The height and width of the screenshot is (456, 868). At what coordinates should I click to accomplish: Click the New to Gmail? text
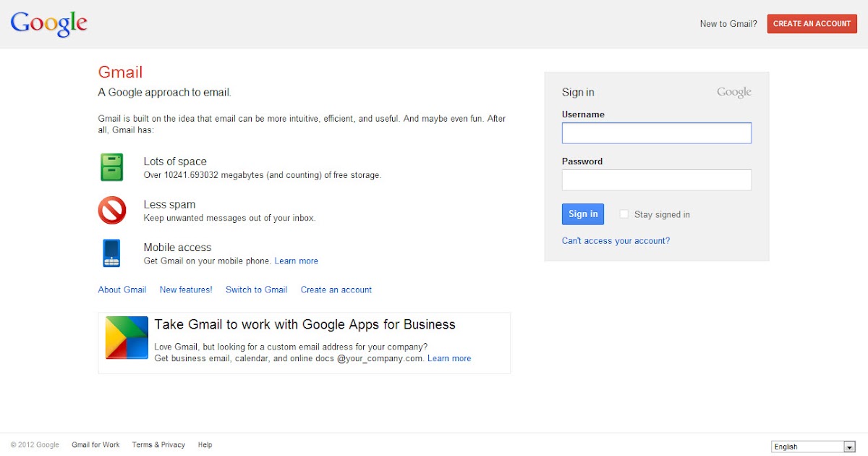(728, 24)
